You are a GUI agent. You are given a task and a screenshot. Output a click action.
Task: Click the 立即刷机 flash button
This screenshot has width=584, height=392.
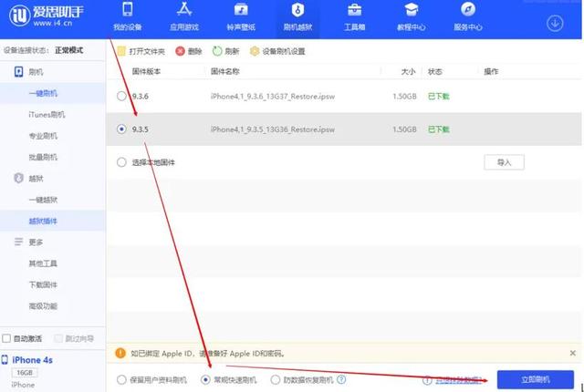[x=536, y=380]
